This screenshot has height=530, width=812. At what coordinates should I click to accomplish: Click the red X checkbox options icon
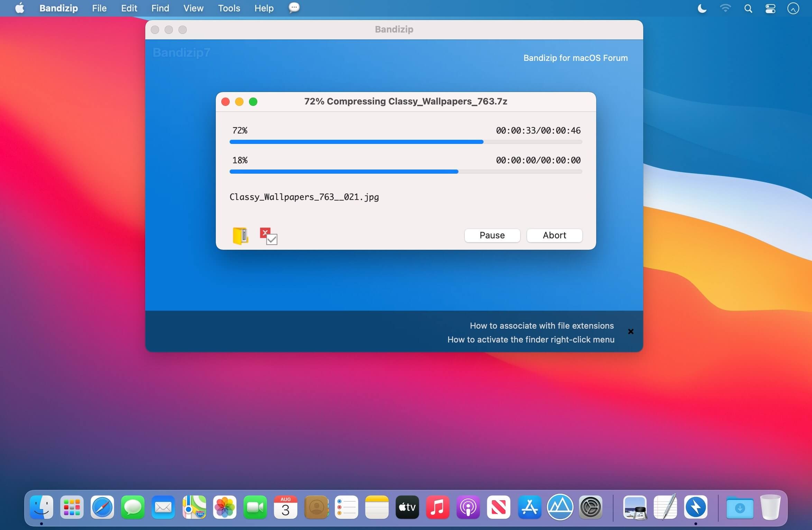click(x=268, y=236)
